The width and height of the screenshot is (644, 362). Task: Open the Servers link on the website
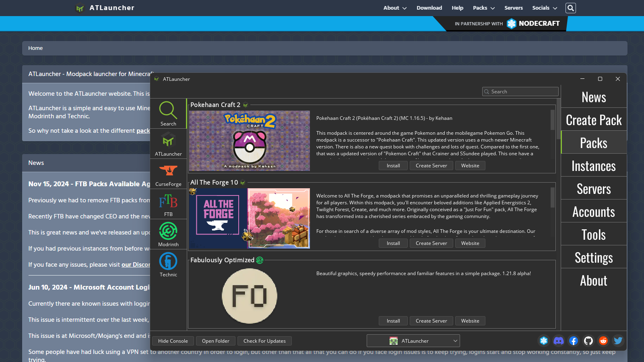pos(514,8)
